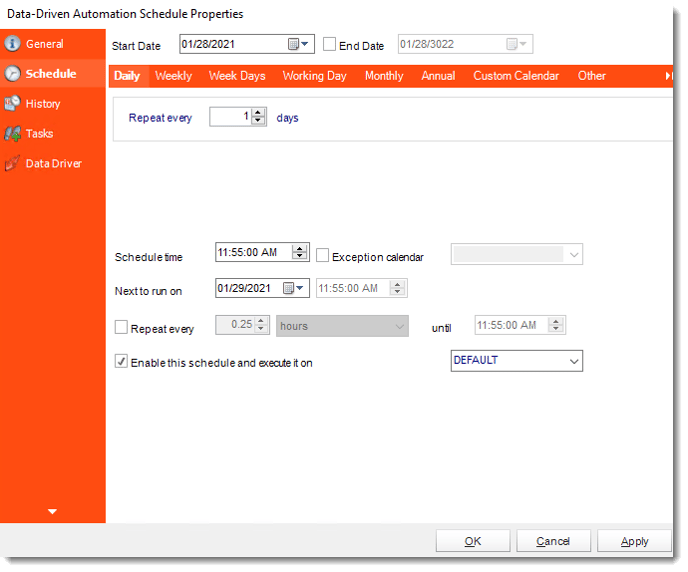Uncheck Enable this schedule checkbox
The height and width of the screenshot is (572, 688).
[x=121, y=361]
